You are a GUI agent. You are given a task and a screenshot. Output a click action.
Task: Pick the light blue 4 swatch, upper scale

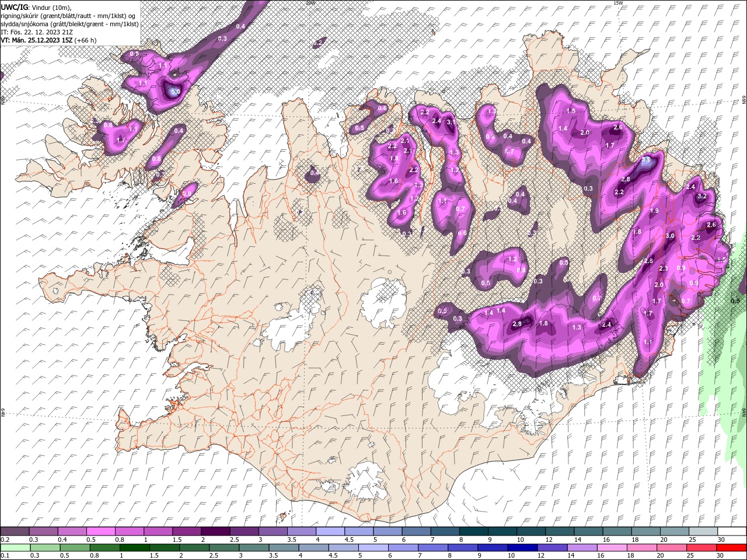[x=330, y=531]
